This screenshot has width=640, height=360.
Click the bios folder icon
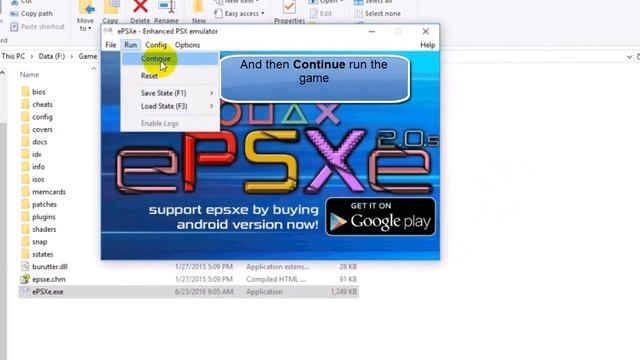pos(25,91)
